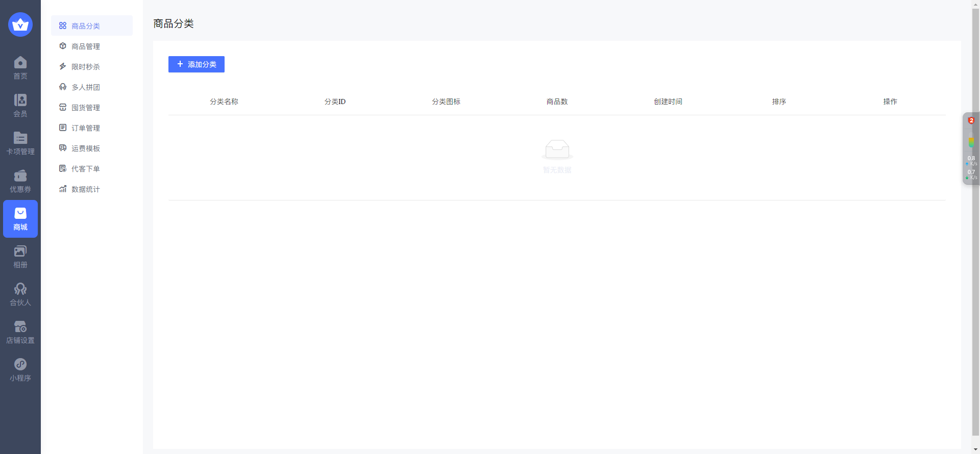The image size is (980, 454).
Task: Open the 首页 home section
Action: 20,68
